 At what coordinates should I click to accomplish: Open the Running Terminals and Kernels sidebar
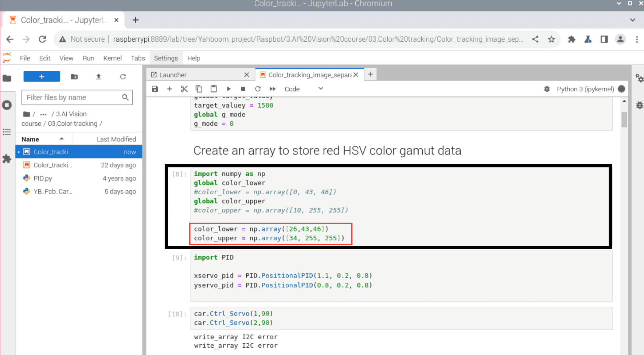[x=7, y=105]
